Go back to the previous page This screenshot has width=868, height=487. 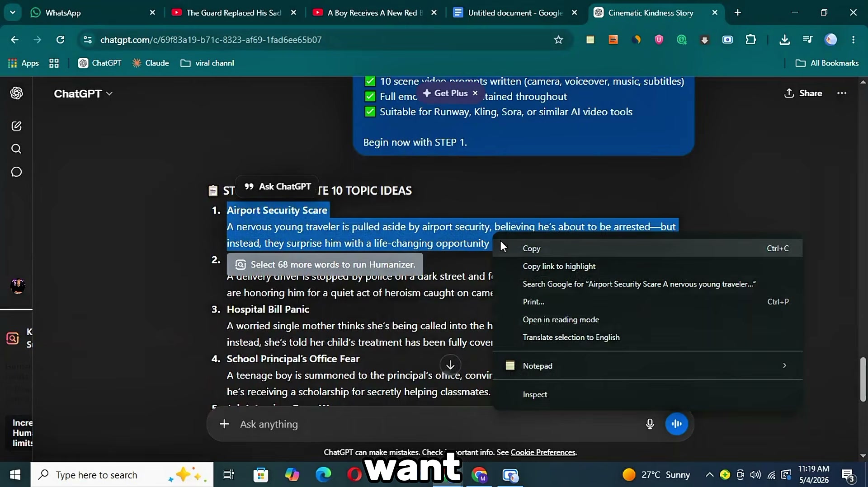pyautogui.click(x=14, y=40)
